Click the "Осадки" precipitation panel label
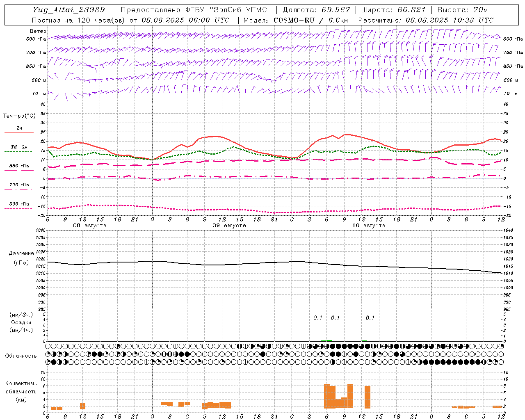Image resolution: width=525 pixels, height=420 pixels. click(21, 322)
